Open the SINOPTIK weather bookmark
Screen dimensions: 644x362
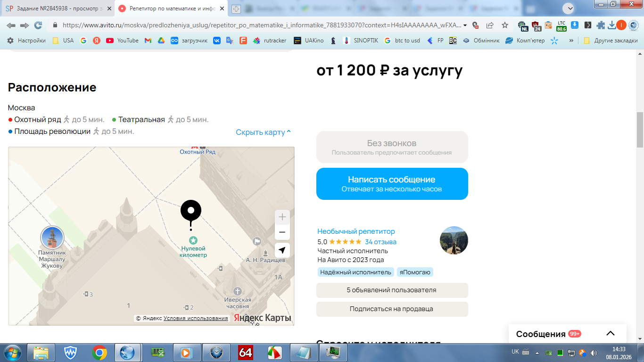click(x=361, y=41)
